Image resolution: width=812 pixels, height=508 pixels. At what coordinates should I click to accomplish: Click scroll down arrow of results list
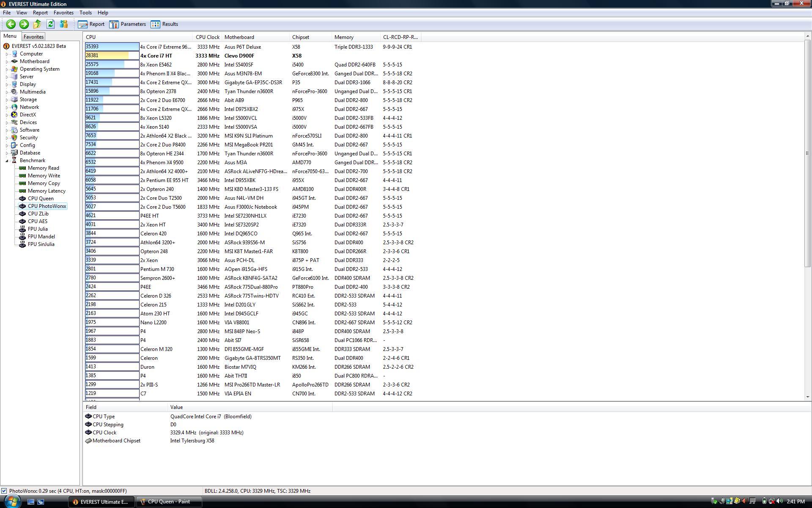point(808,397)
